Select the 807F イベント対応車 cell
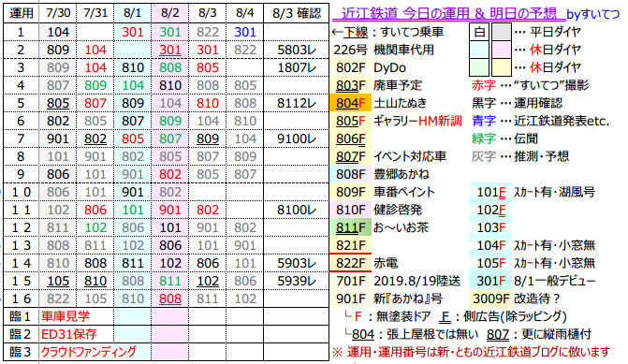This screenshot has height=364, width=628. click(351, 156)
